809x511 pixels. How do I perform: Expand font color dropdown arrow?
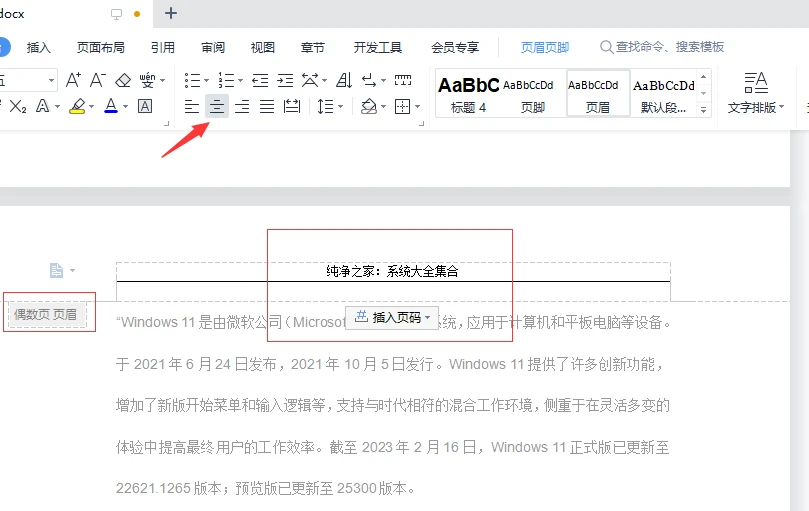click(x=125, y=107)
